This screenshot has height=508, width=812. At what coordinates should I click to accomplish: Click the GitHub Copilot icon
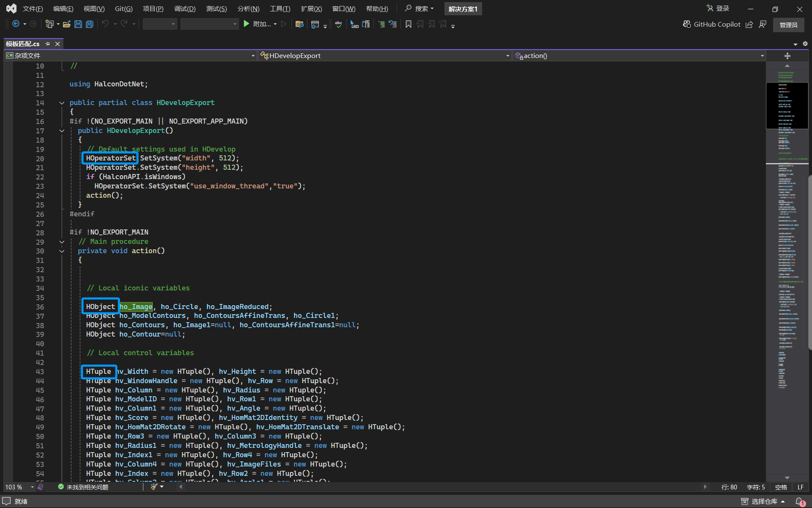tap(687, 24)
